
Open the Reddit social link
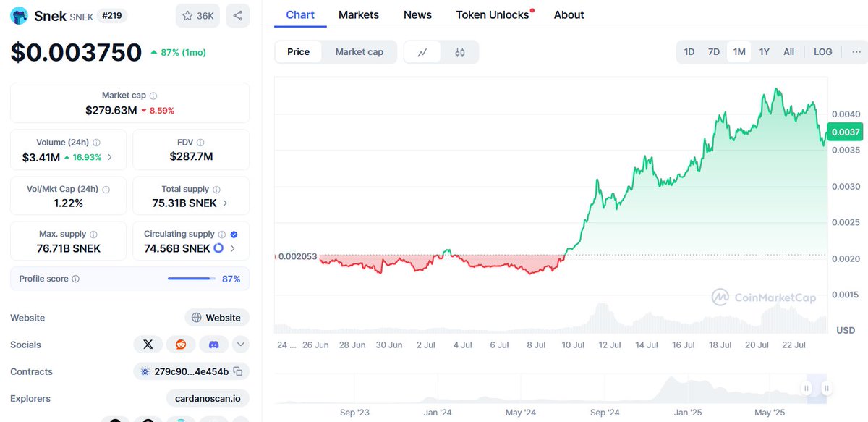point(181,345)
